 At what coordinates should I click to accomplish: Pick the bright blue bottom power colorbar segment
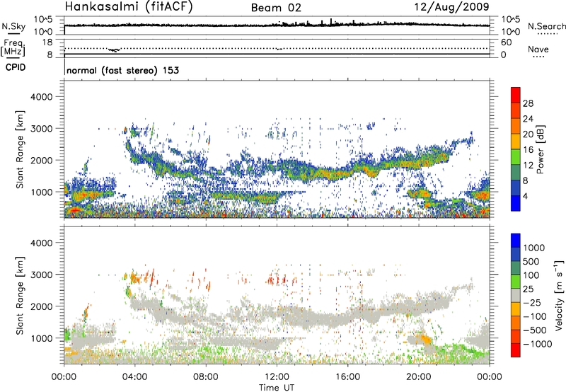tap(516, 204)
